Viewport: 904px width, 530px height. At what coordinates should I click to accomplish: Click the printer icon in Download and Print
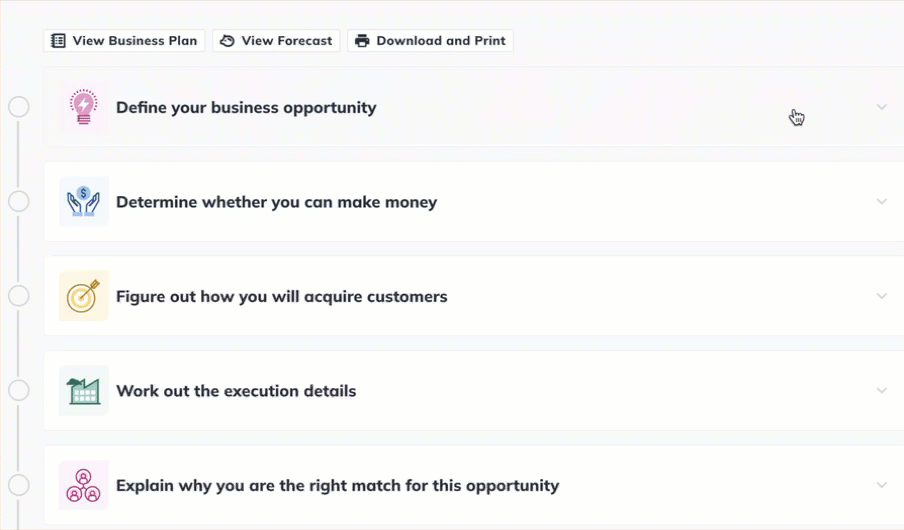point(362,41)
